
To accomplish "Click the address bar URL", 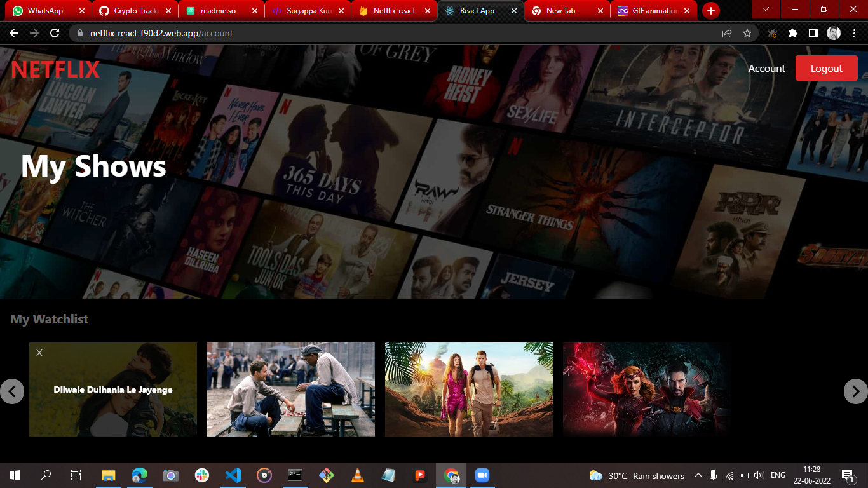I will 161,33.
